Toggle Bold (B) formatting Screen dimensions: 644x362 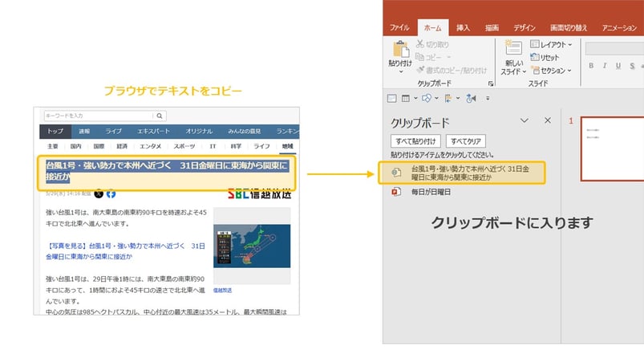coord(591,66)
